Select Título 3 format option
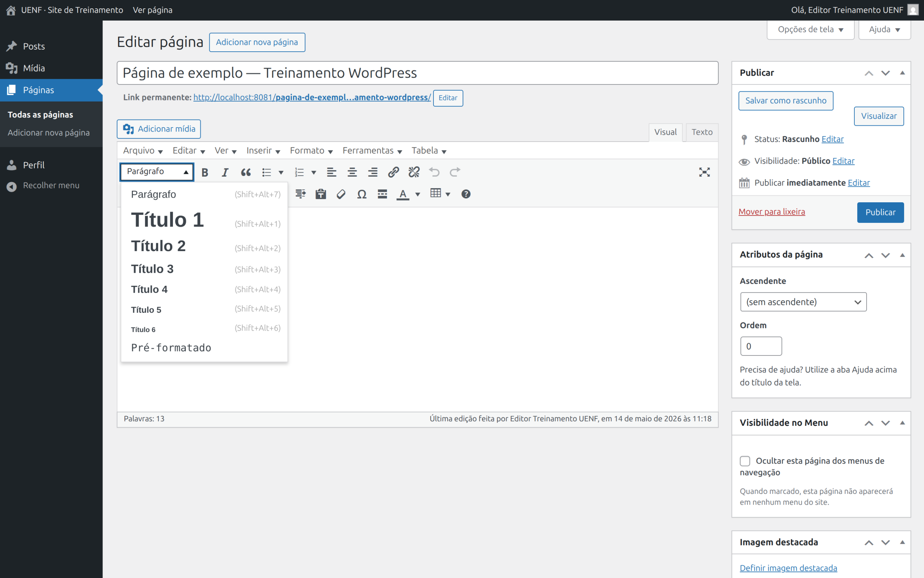The height and width of the screenshot is (578, 924). [204, 269]
